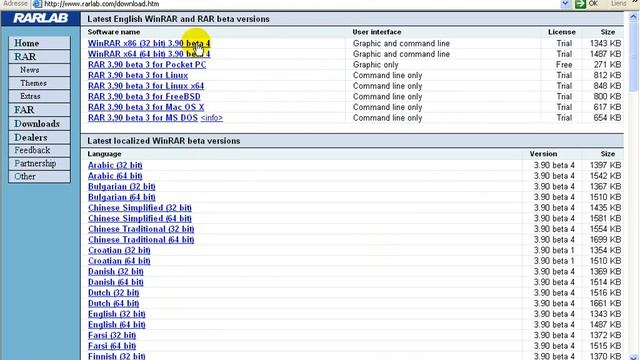This screenshot has height=360, width=640.
Task: Download RAR 3.90 beta 3 for Mac OS X
Action: point(146,107)
